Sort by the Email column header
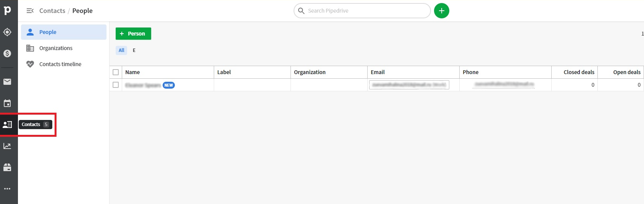This screenshot has height=204, width=644. [x=413, y=72]
